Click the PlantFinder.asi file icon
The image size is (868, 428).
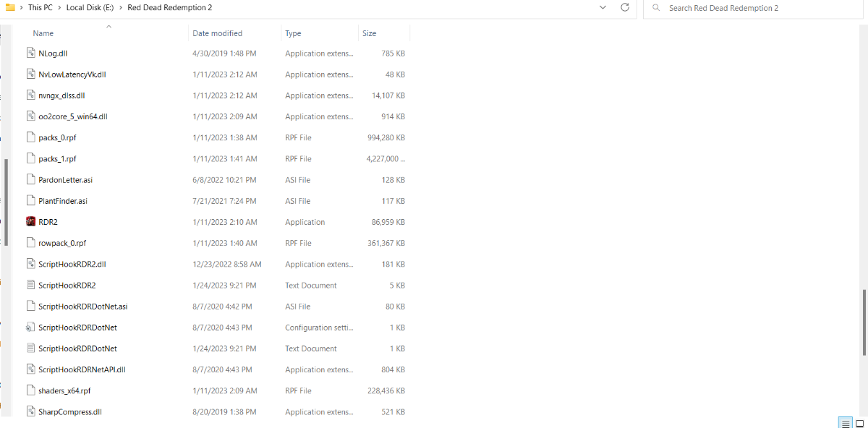point(30,201)
